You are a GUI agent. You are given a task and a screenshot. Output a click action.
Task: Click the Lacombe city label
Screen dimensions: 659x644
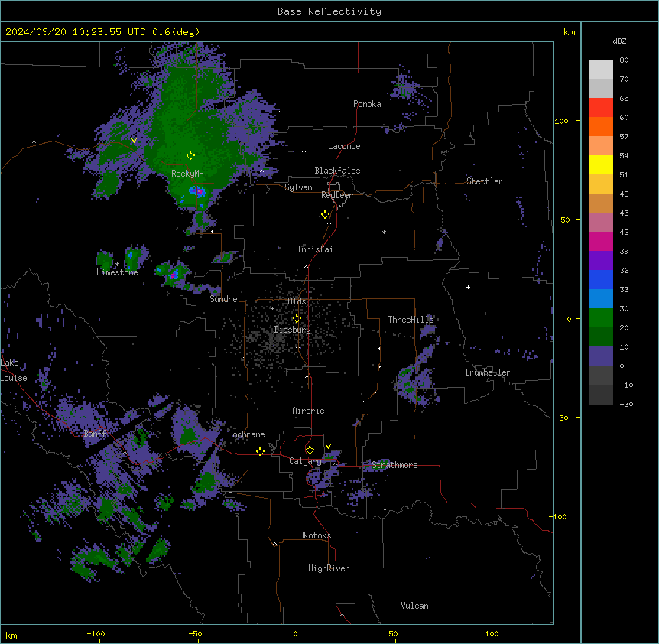pos(344,146)
